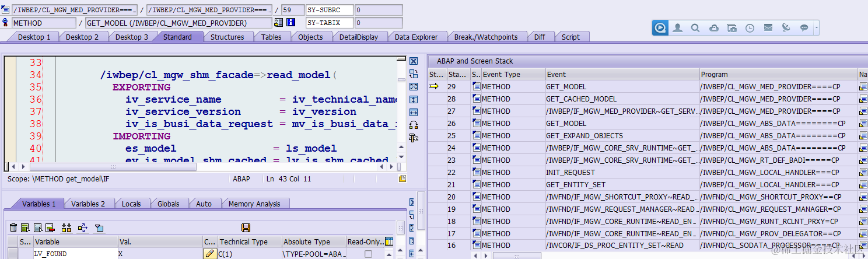The height and width of the screenshot is (259, 868).
Task: Click the blue play icon in the floating toolbar
Action: tap(660, 27)
